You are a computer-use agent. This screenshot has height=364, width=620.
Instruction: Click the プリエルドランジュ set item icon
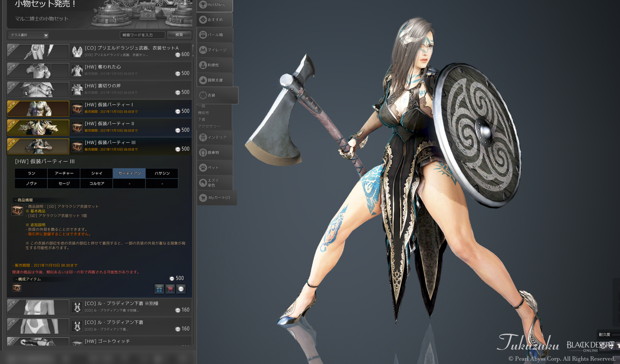click(77, 52)
